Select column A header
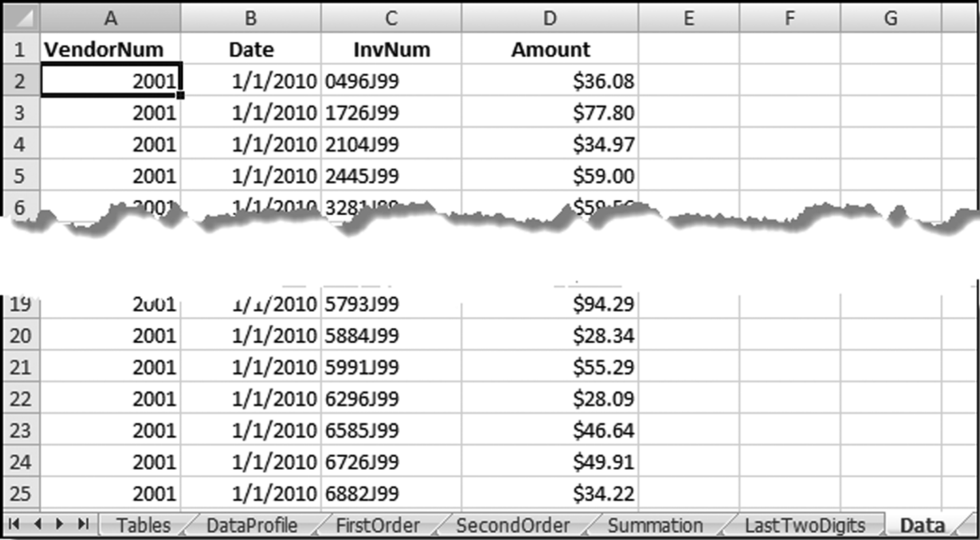The width and height of the screenshot is (980, 540). pyautogui.click(x=110, y=18)
